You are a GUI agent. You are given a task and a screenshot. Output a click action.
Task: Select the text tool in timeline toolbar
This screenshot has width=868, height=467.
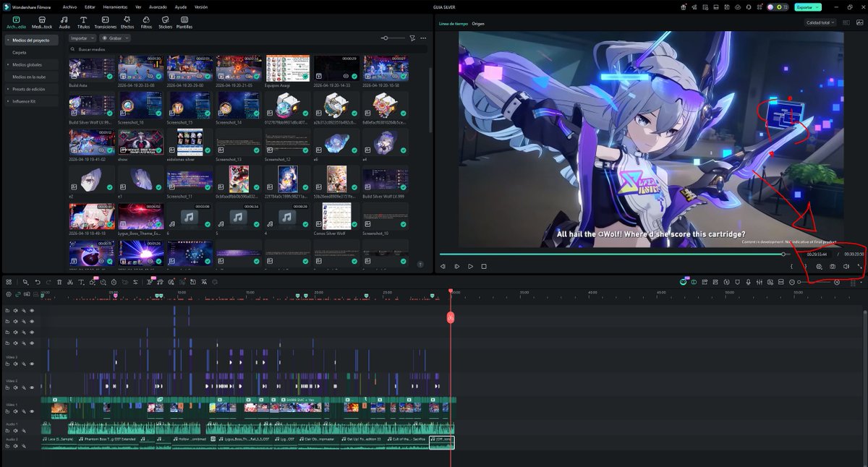point(81,282)
